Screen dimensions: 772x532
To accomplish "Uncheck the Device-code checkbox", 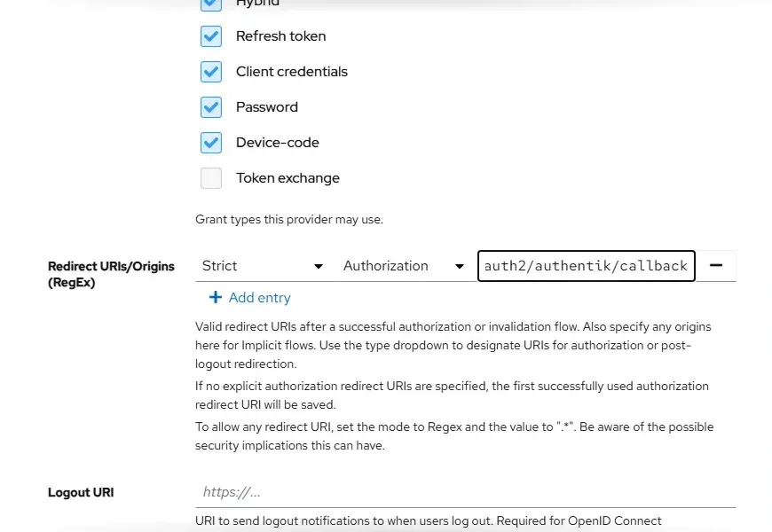I will point(210,143).
